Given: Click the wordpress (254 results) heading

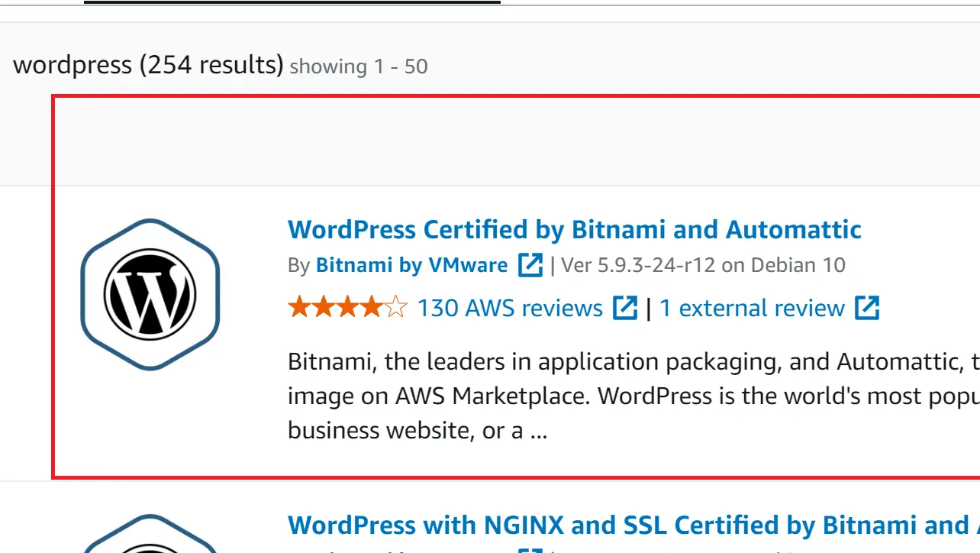Looking at the screenshot, I should [x=148, y=65].
